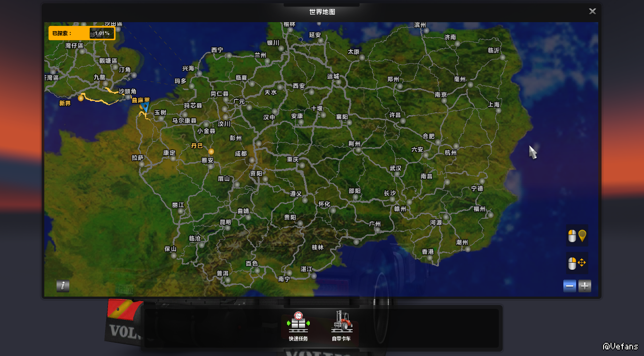644x356 pixels.
Task: Select the city label 临夏
Action: tap(241, 78)
